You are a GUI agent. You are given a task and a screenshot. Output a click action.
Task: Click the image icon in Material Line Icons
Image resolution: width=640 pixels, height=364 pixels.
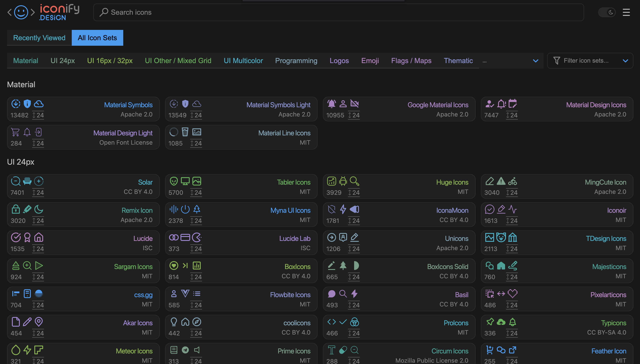tap(197, 132)
